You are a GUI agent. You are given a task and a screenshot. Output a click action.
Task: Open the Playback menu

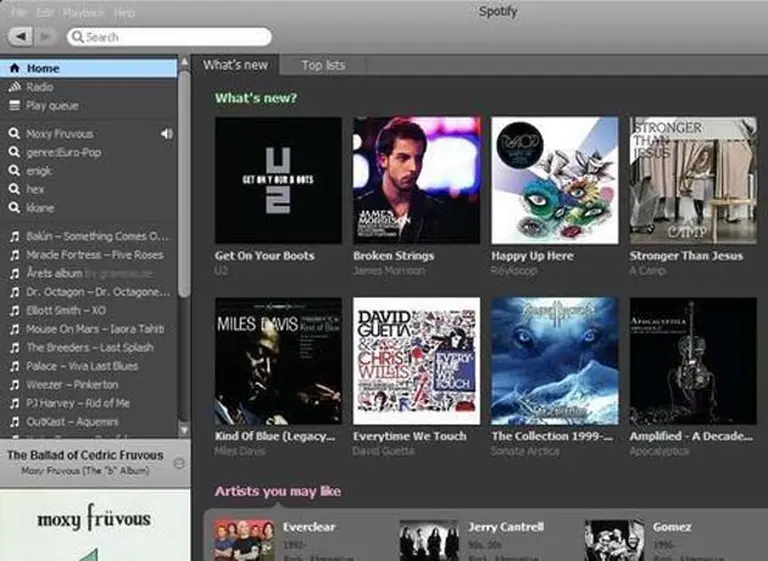[83, 13]
